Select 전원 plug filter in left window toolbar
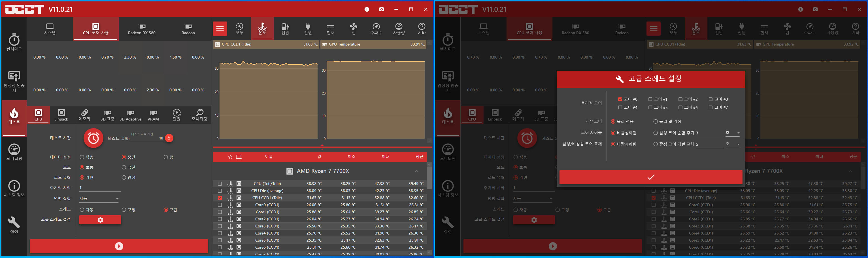The width and height of the screenshot is (868, 258). (x=308, y=29)
